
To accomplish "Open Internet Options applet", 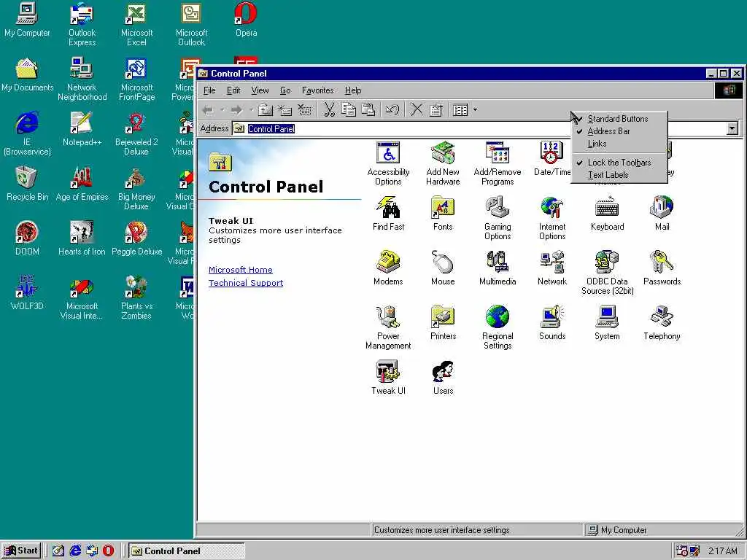I will click(552, 218).
